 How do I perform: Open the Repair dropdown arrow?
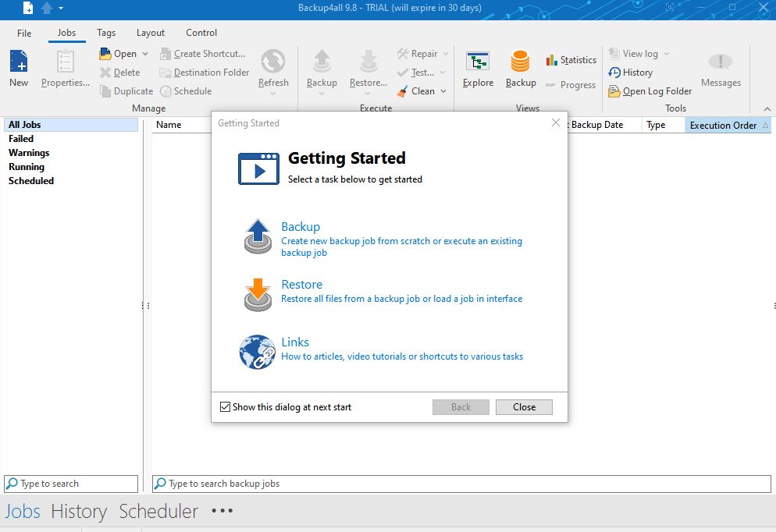pos(446,53)
